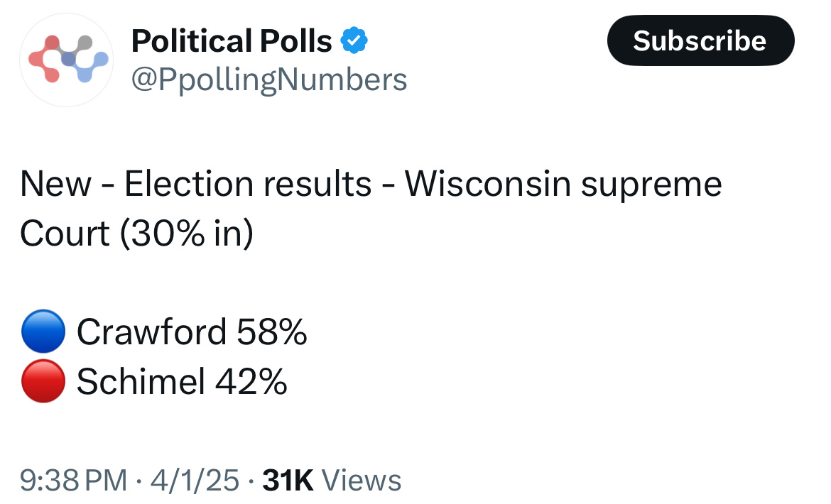Viewport: 831px width, 504px height.
Task: Open the @PpollingNumbers handle link
Action: (269, 80)
